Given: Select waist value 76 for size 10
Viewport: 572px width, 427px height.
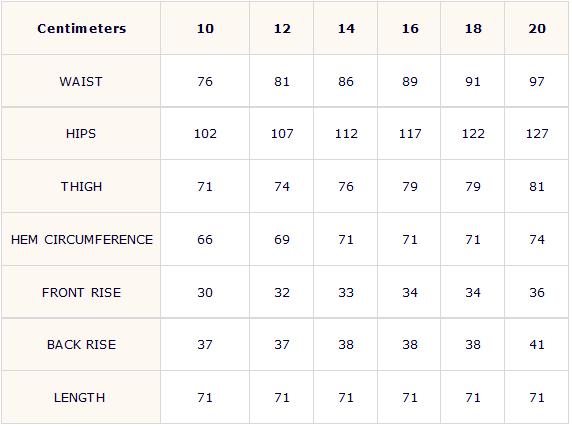Looking at the screenshot, I should coord(205,81).
